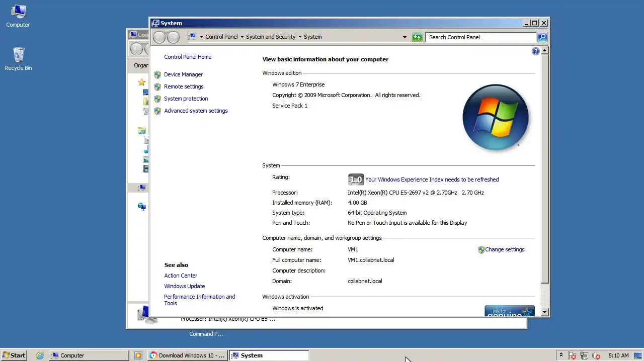Viewport: 644px width, 362px height.
Task: Open Performance Information and Tools
Action: (x=199, y=300)
